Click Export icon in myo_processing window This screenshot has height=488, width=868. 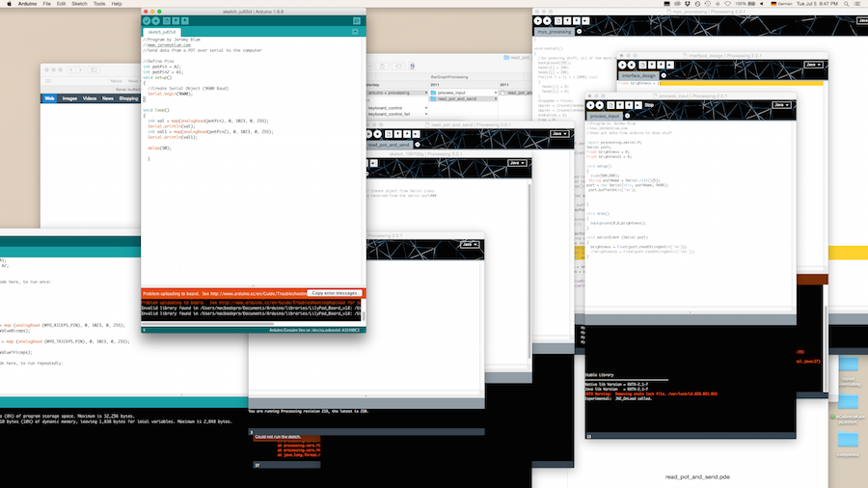586,21
